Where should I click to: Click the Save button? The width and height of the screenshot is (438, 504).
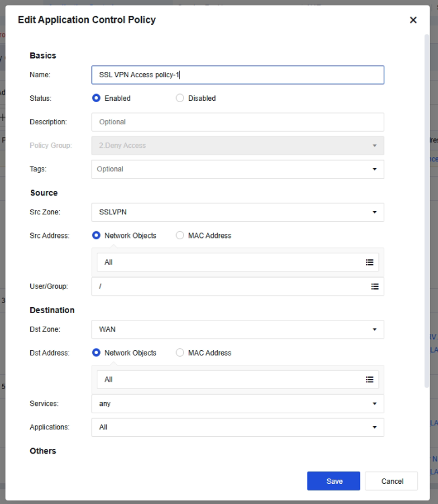[x=334, y=481]
